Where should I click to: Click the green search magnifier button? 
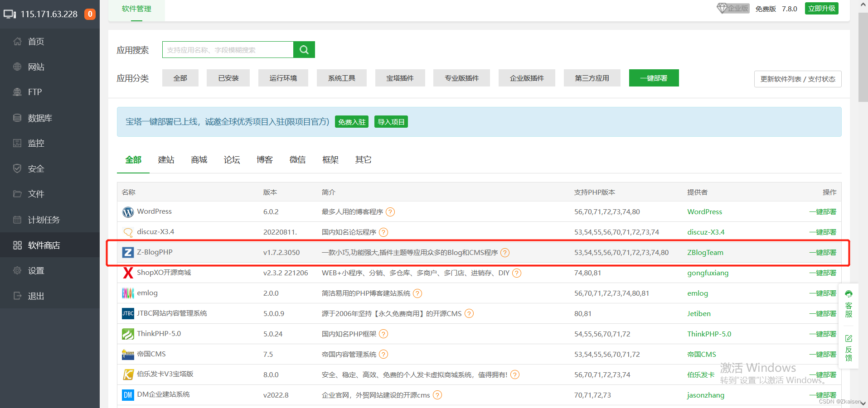click(304, 50)
